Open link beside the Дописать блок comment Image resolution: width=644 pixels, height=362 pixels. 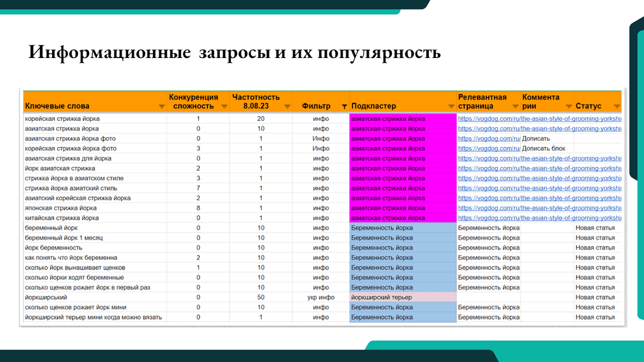[x=489, y=148]
